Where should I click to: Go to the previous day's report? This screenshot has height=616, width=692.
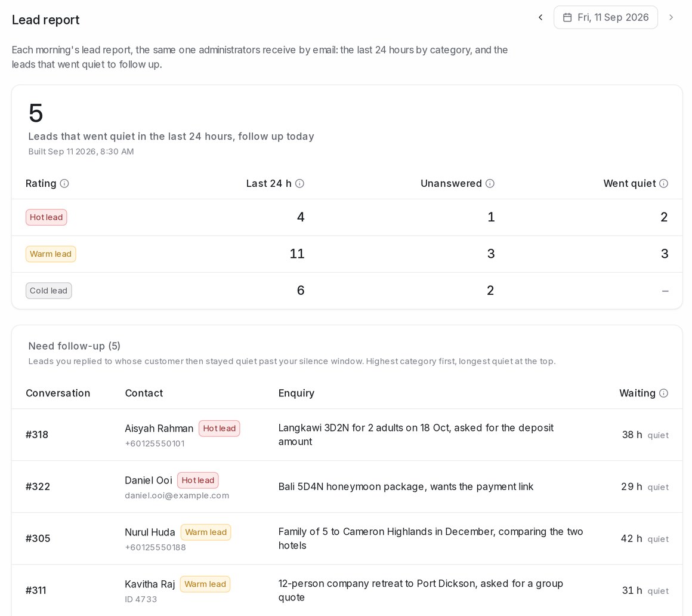click(540, 17)
